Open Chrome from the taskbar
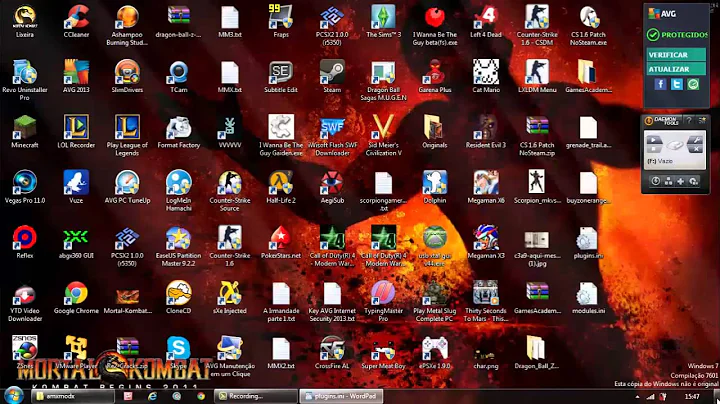Viewport: 720px width, 404px height. (x=201, y=396)
